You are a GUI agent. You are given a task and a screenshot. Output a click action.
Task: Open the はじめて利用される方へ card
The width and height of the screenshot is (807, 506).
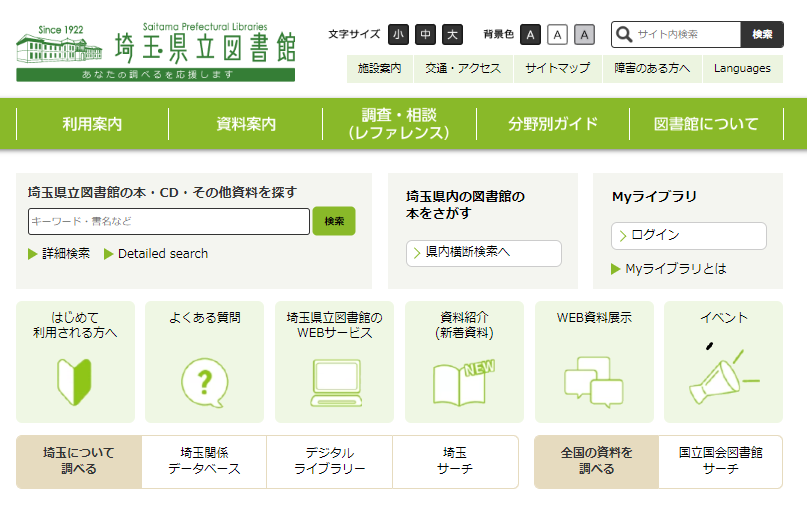(75, 362)
